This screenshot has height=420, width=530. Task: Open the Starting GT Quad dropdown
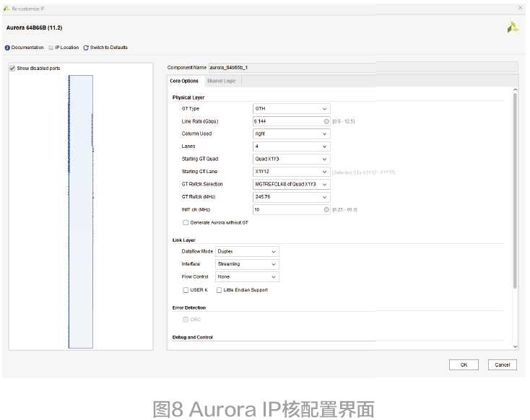click(292, 159)
